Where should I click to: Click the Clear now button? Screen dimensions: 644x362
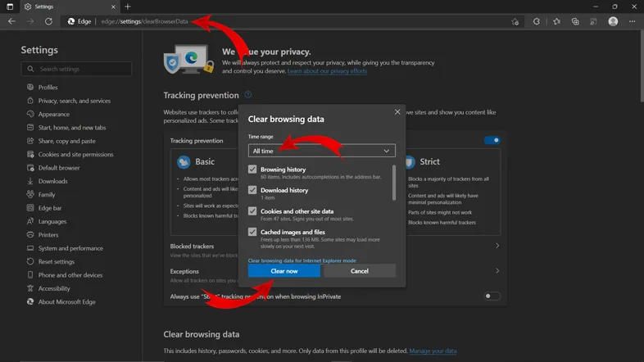[283, 271]
